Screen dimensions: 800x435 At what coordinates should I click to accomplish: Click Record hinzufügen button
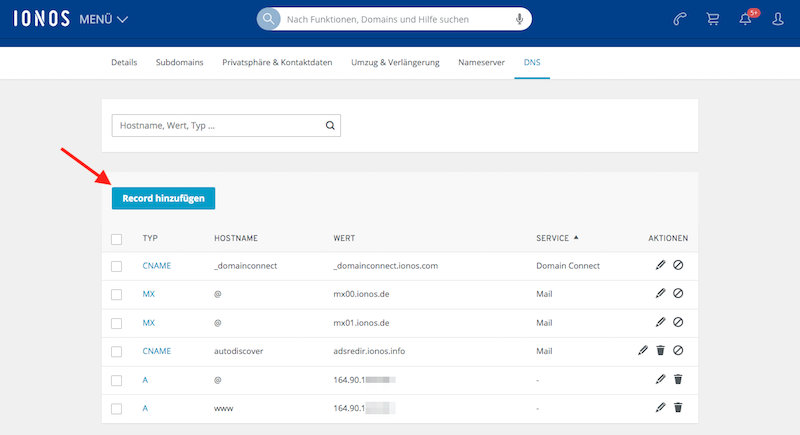pyautogui.click(x=163, y=198)
